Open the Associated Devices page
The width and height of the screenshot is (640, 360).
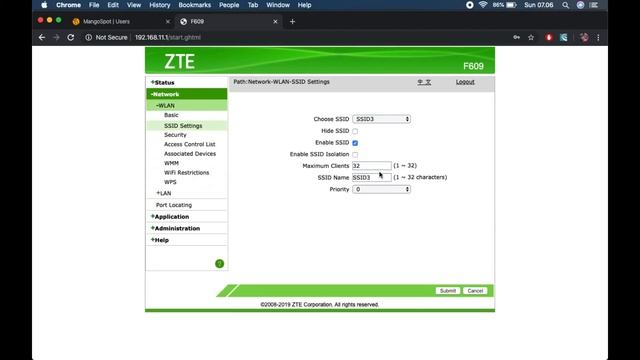[190, 154]
